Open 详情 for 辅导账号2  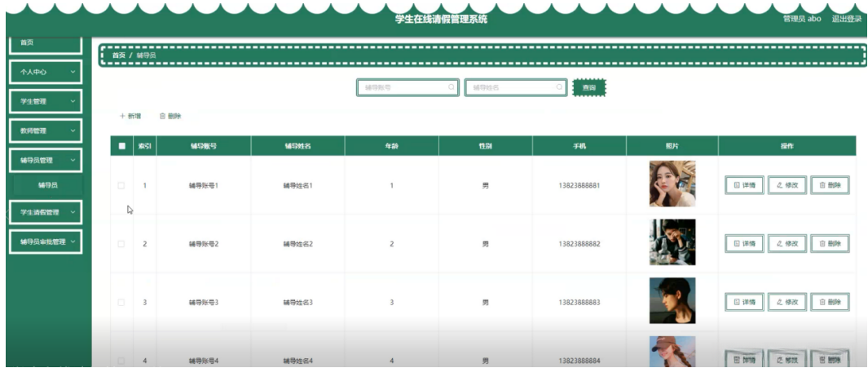point(745,243)
